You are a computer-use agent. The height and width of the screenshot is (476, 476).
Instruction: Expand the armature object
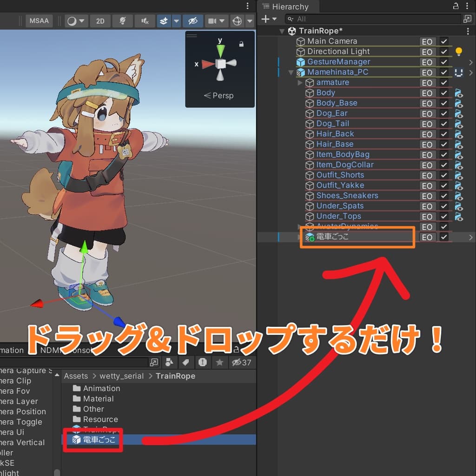[x=300, y=83]
